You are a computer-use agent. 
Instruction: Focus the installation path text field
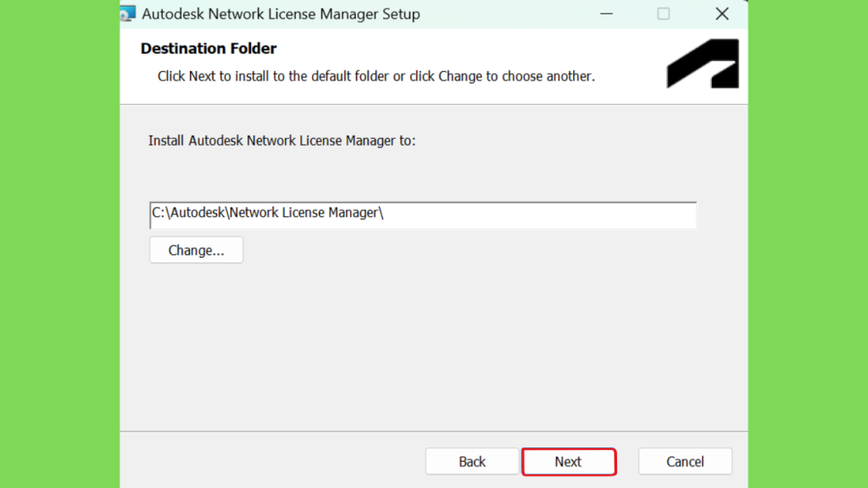click(423, 215)
